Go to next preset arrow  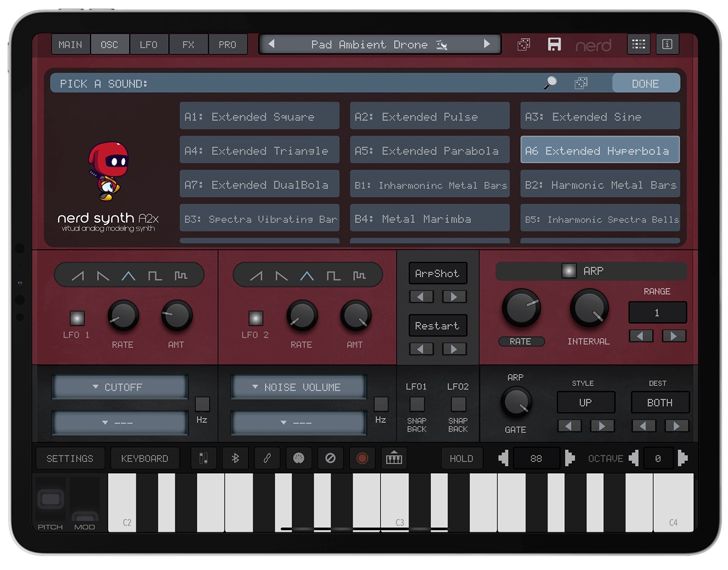tap(487, 44)
